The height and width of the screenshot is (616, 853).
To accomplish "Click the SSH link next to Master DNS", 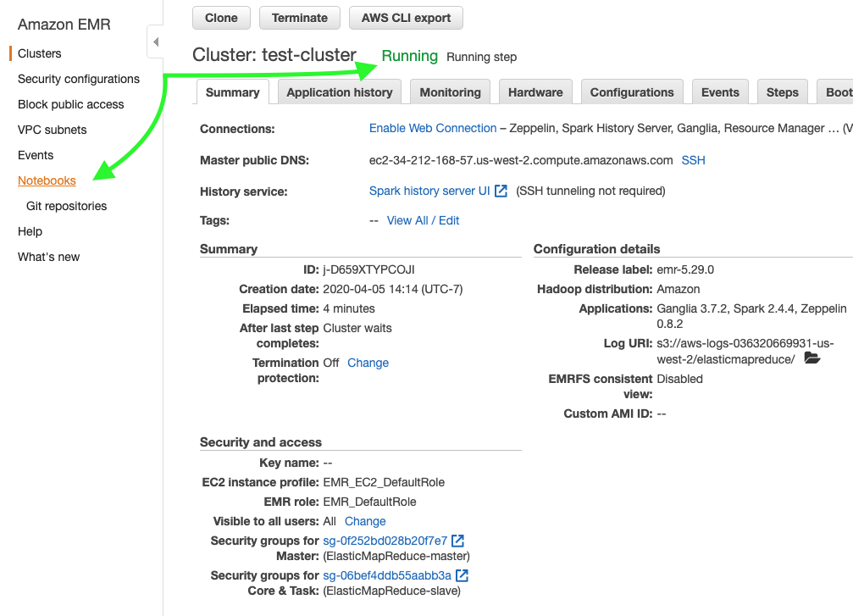I will click(x=693, y=160).
